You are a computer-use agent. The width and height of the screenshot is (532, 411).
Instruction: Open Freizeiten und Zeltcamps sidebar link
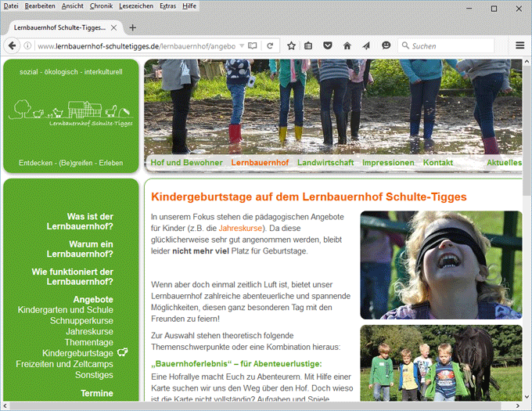pyautogui.click(x=64, y=364)
